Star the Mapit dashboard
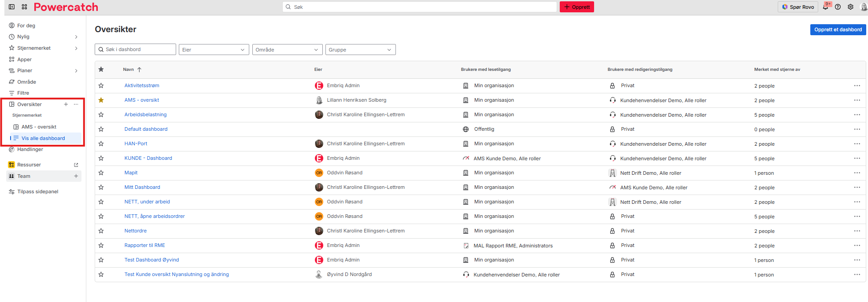 [x=101, y=173]
